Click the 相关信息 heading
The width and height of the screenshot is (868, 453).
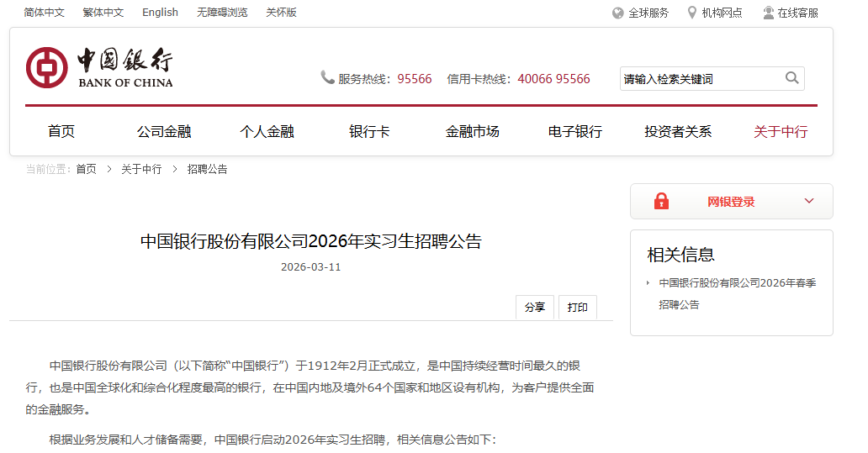pos(680,255)
